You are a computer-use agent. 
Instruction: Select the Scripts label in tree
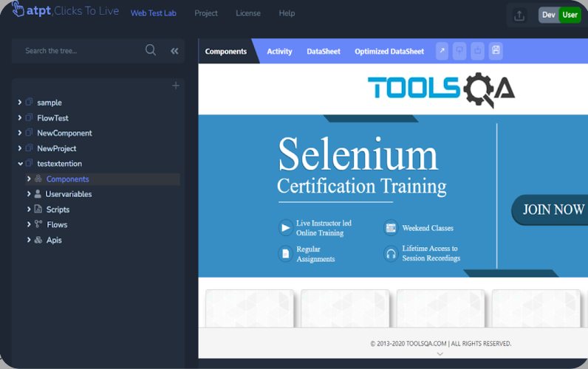coord(58,210)
